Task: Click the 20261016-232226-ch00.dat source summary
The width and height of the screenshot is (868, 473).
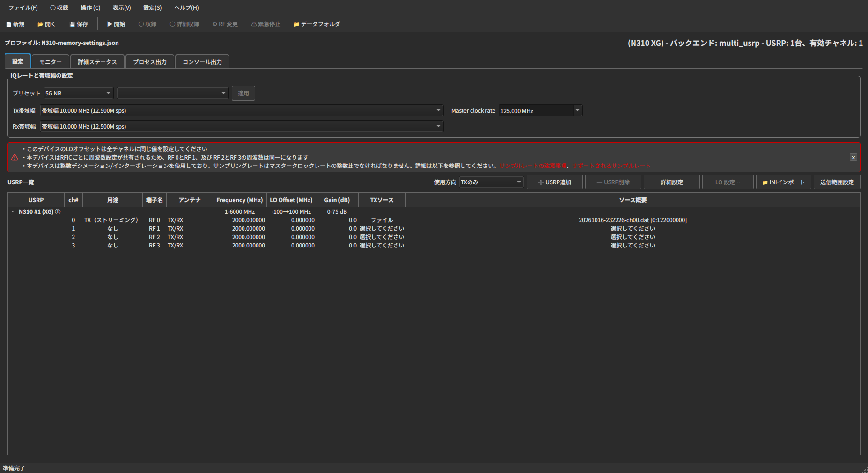Action: (633, 220)
